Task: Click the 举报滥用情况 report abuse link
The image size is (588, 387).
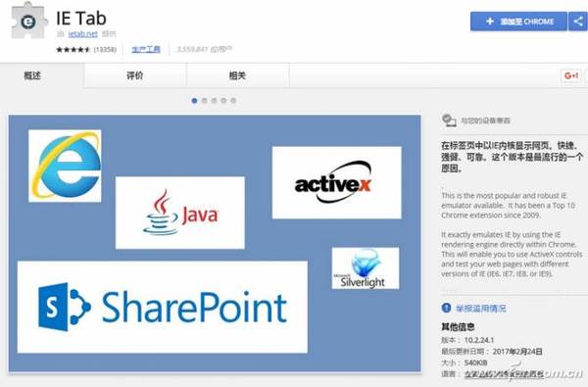Action: coord(481,309)
